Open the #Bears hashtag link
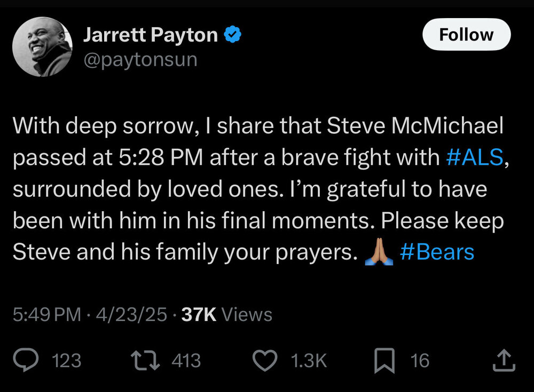The image size is (534, 392). click(x=437, y=252)
